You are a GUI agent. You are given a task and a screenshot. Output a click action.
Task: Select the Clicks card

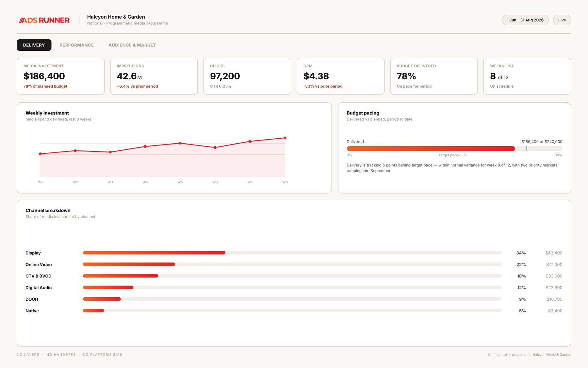point(247,76)
